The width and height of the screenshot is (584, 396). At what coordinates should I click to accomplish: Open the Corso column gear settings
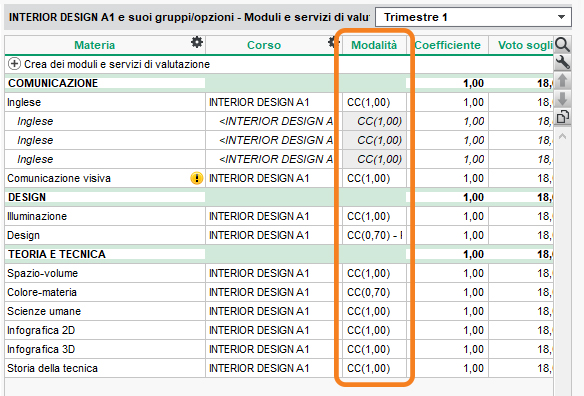pyautogui.click(x=331, y=42)
